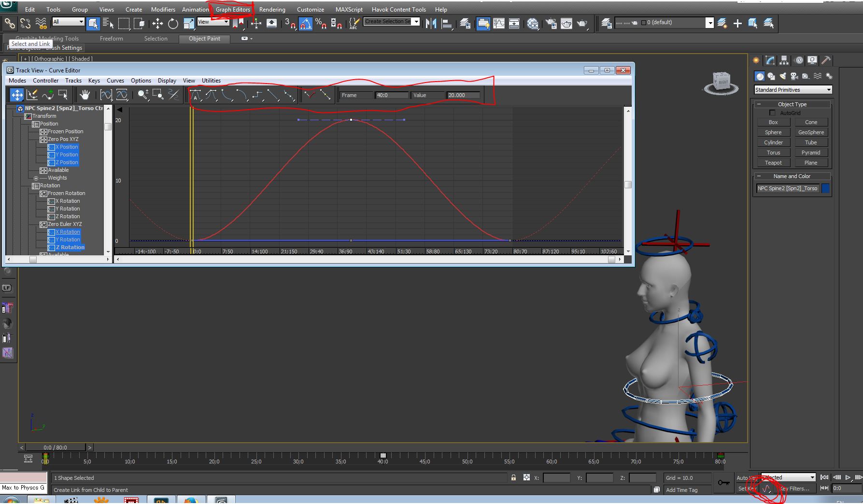
Task: Open the Graph Editors menu
Action: (232, 9)
